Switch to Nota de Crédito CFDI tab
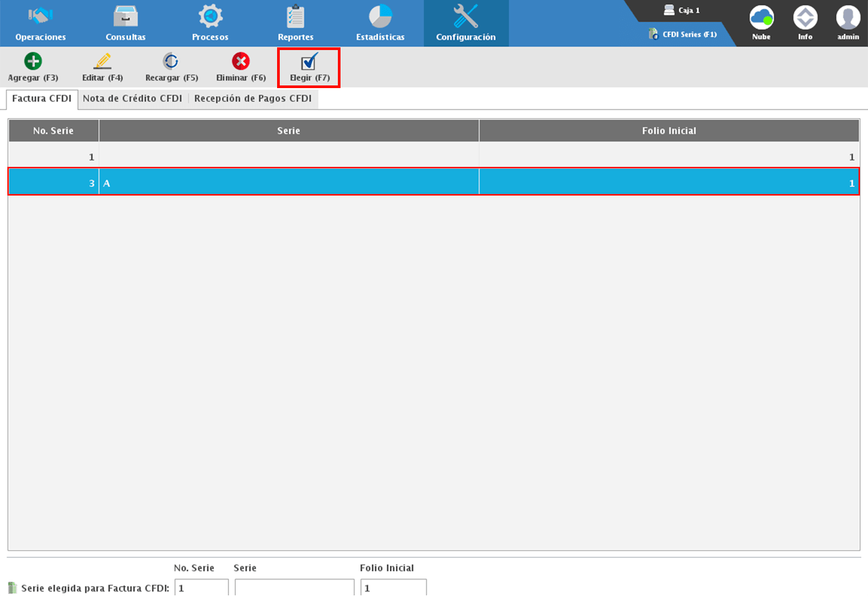This screenshot has width=868, height=596. pos(132,99)
